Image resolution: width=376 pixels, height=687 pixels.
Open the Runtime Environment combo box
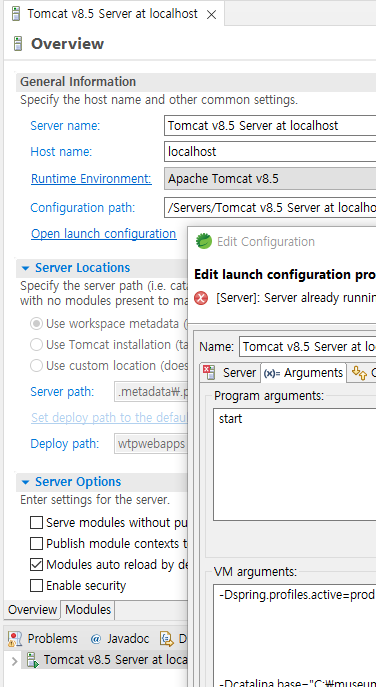pos(270,179)
